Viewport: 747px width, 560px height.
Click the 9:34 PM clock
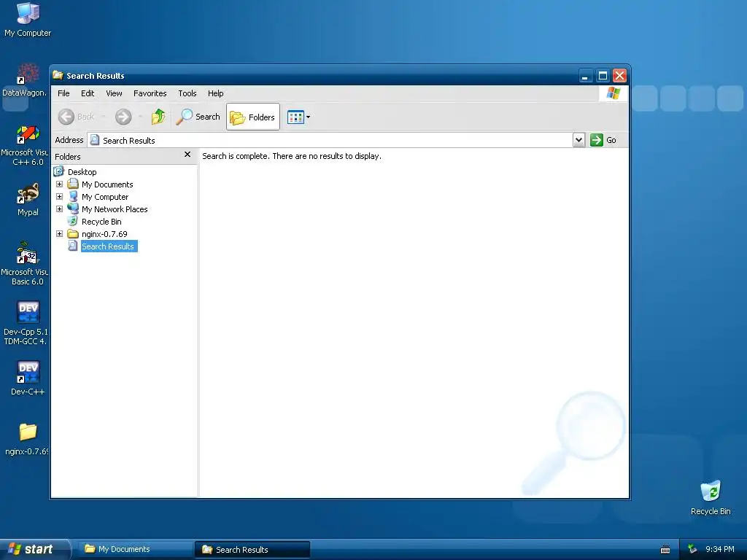(720, 550)
